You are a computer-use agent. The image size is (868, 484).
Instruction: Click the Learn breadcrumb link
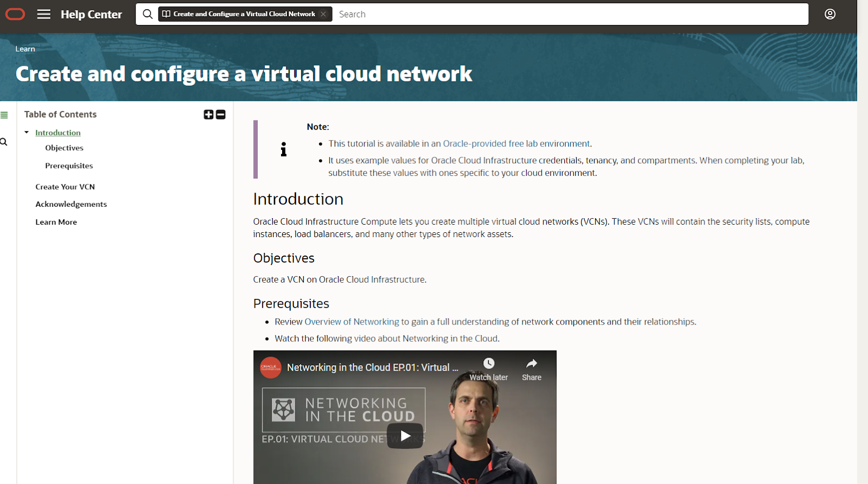click(25, 49)
